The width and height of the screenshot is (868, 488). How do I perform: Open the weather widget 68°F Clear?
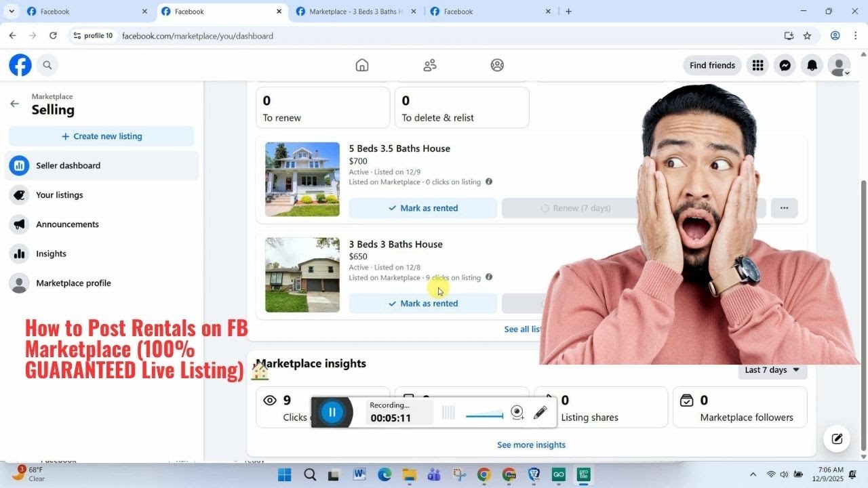coord(28,474)
